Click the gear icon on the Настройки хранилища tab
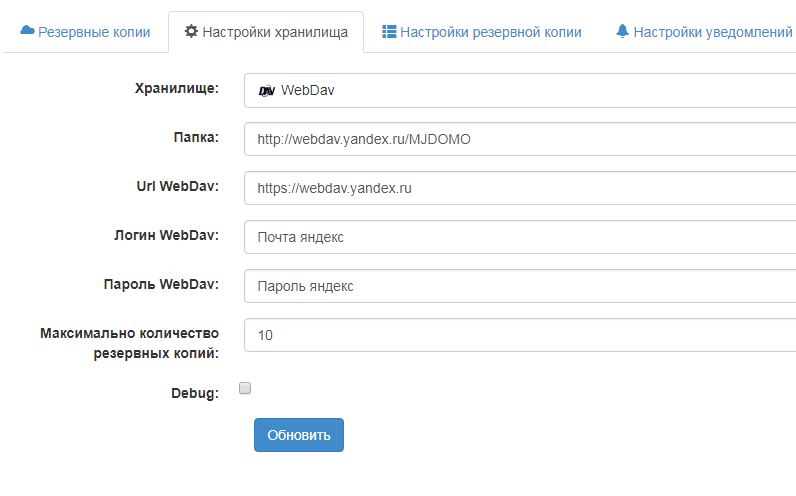796x496 pixels. click(191, 32)
